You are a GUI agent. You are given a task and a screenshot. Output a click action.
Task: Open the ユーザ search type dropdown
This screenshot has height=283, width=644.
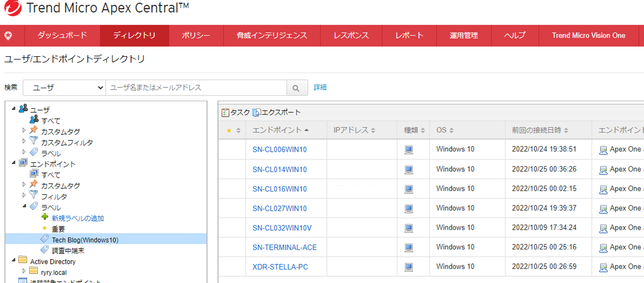(65, 88)
